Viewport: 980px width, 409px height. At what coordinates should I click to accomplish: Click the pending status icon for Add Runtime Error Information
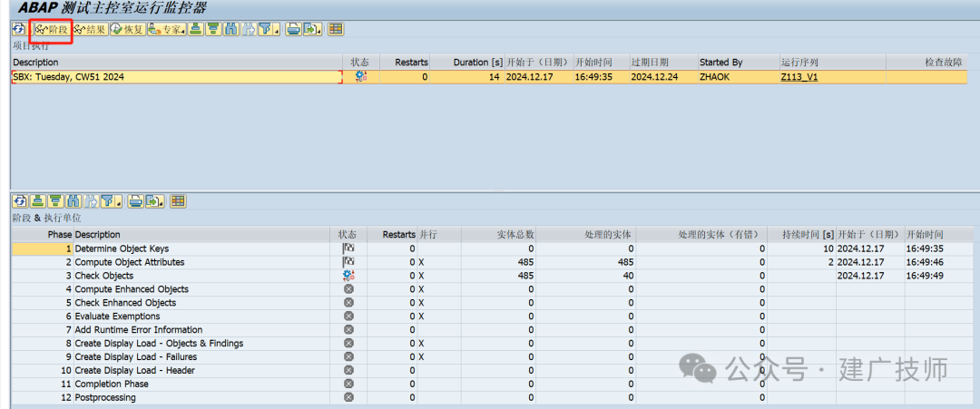[x=348, y=330]
